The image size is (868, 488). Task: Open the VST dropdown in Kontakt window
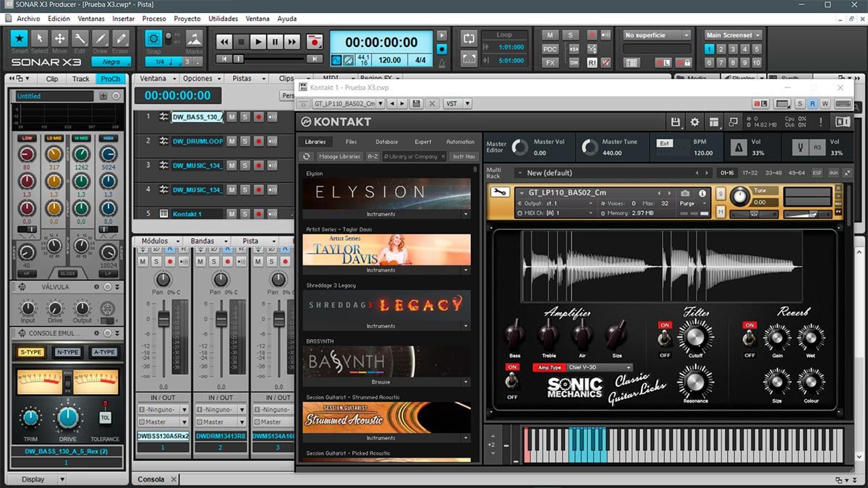coord(457,103)
